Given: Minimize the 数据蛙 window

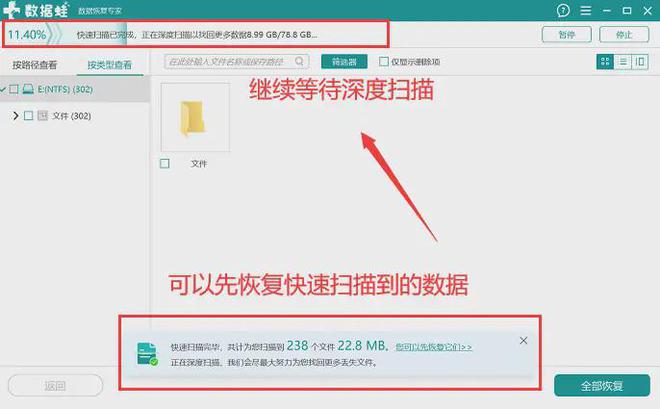Looking at the screenshot, I should 607,11.
